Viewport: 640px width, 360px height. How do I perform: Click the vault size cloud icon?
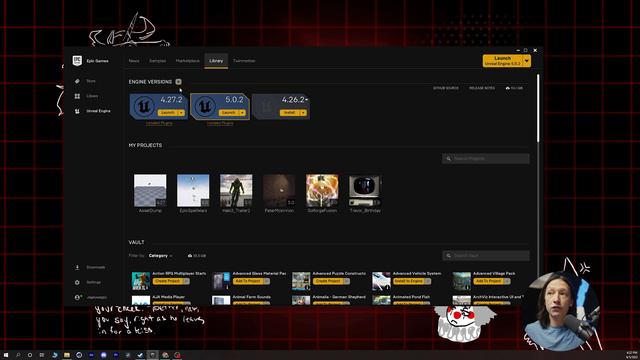(x=190, y=256)
